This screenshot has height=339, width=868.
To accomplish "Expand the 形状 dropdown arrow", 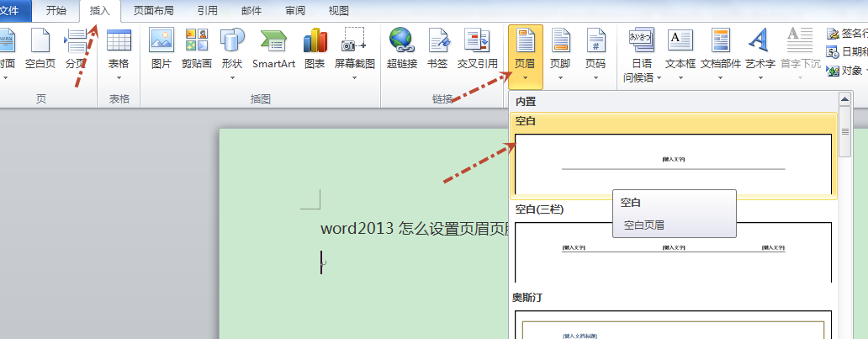I will (x=232, y=77).
